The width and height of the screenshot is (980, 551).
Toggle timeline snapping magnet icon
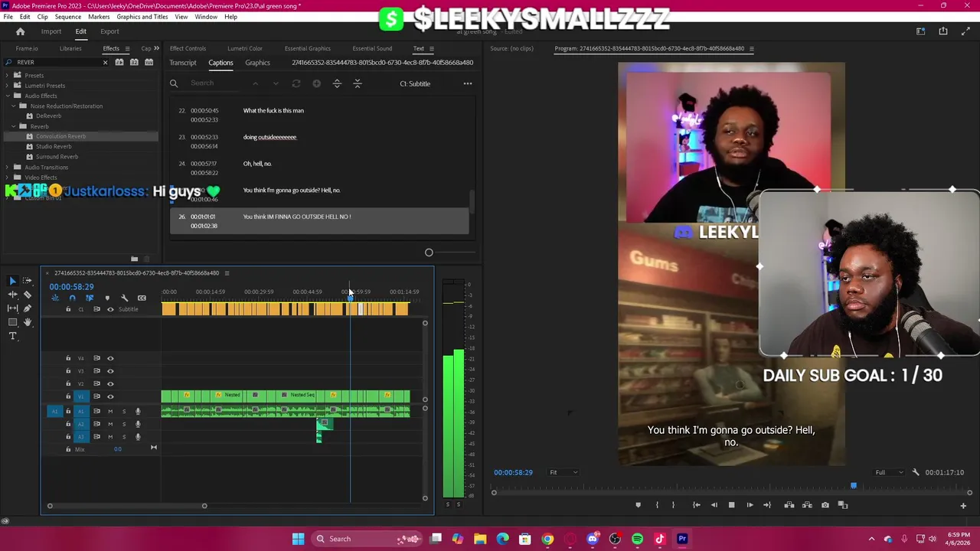coord(73,298)
